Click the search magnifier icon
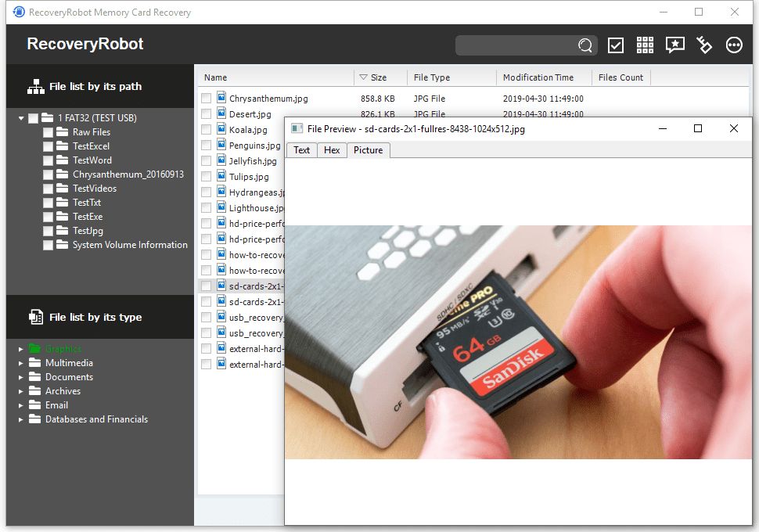The height and width of the screenshot is (532, 759). pos(585,45)
